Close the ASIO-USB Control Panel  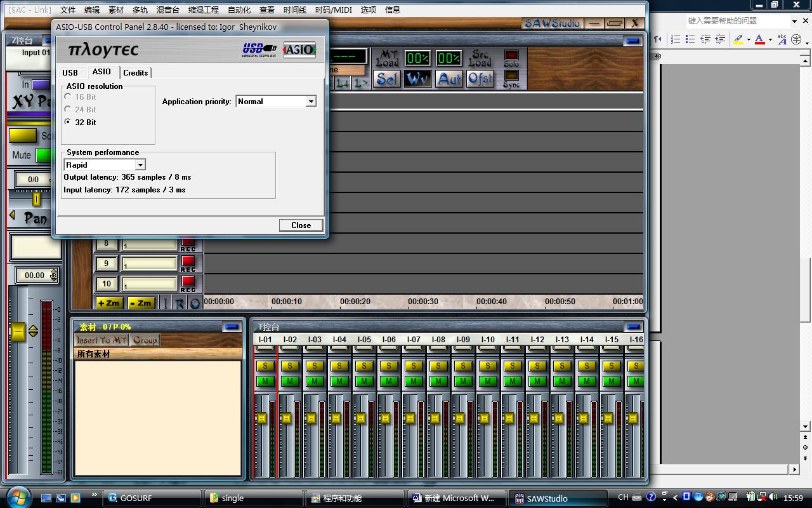(x=301, y=225)
